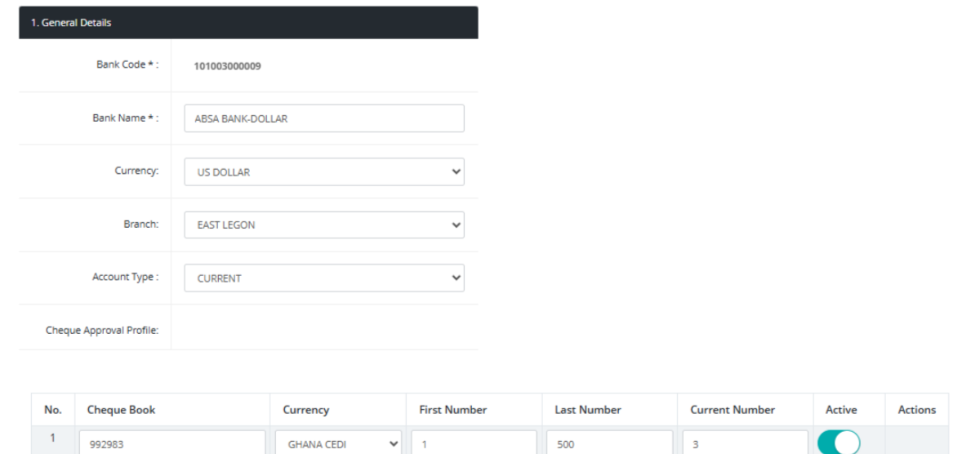Click the First Number input field
Screen dimensions: 980x454
coord(474,444)
